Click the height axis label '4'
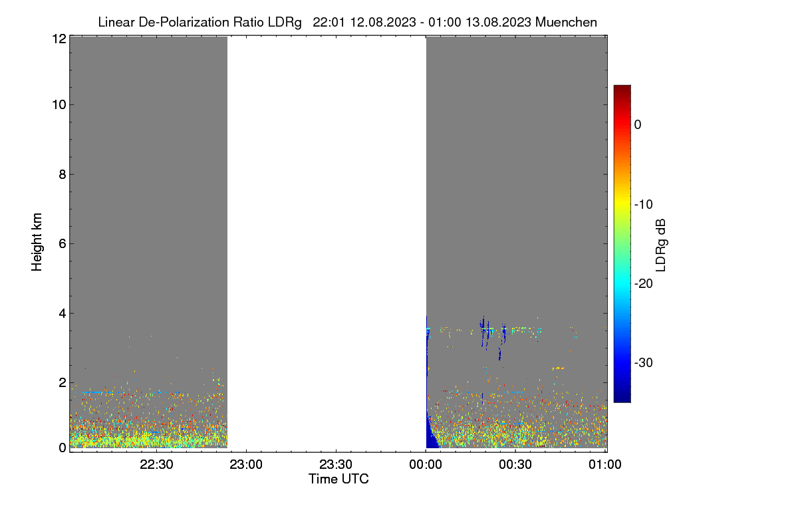Image resolution: width=798 pixels, height=532 pixels. tap(62, 313)
